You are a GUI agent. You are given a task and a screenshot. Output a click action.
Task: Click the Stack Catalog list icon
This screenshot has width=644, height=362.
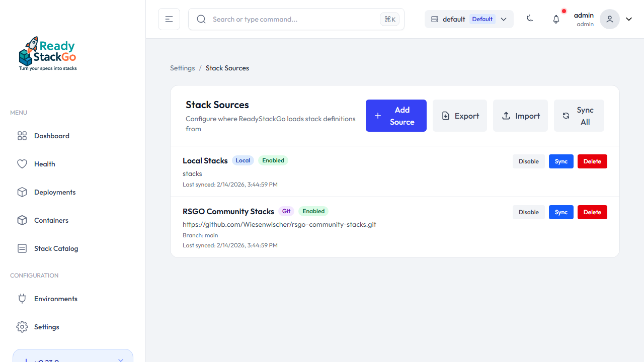tap(22, 248)
